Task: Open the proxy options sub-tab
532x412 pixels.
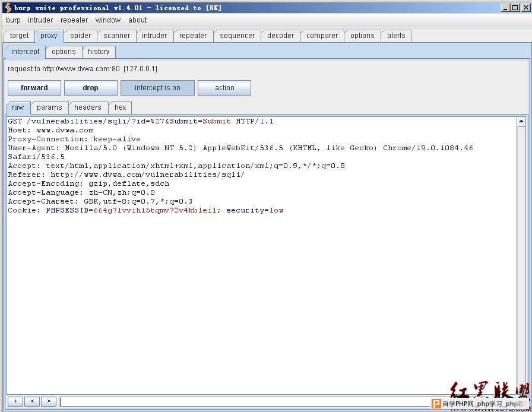Action: coord(64,52)
